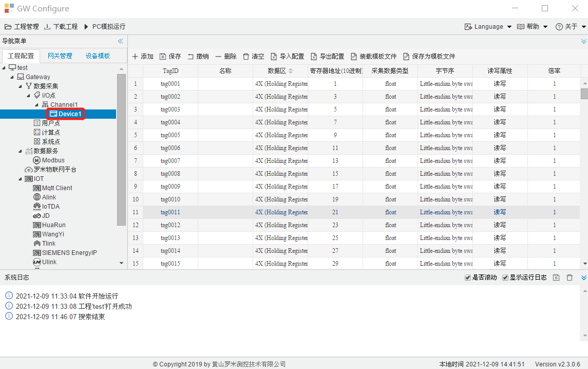Open the Language dropdown
The height and width of the screenshot is (369, 588).
click(x=488, y=27)
